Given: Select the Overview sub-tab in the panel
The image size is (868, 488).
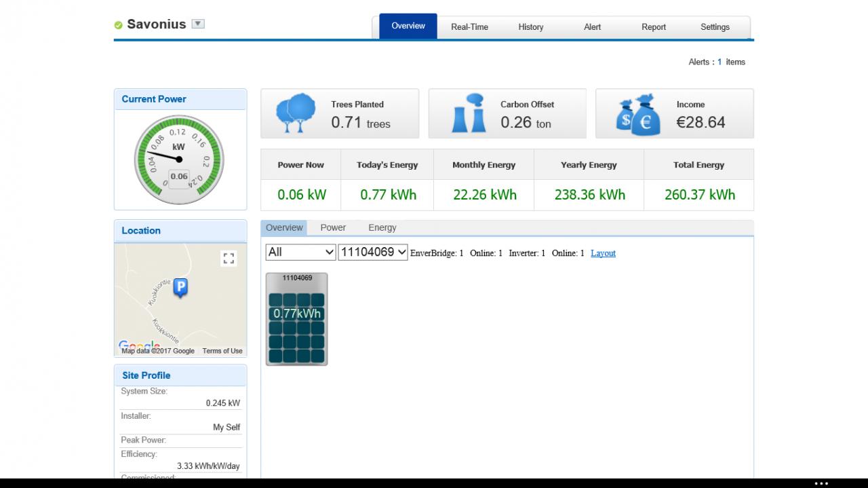Looking at the screenshot, I should click(284, 228).
